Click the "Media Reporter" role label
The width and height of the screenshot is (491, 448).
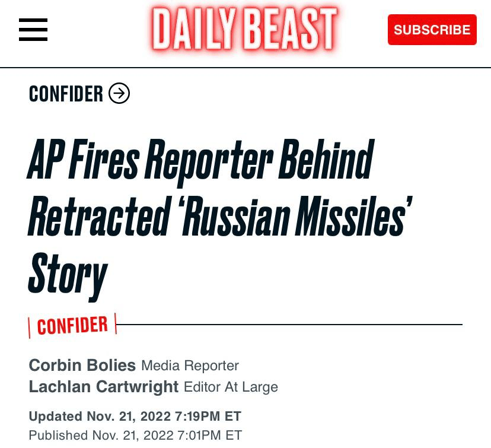[x=190, y=366]
